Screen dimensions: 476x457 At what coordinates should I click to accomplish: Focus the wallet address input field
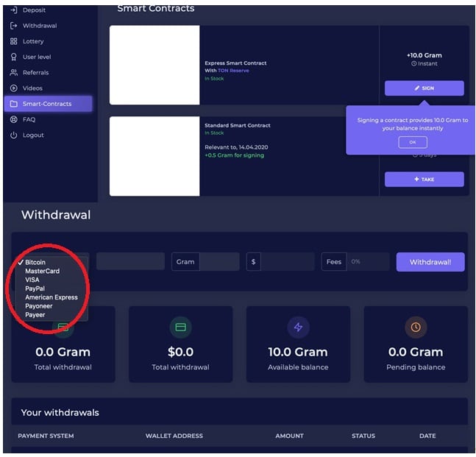click(130, 261)
